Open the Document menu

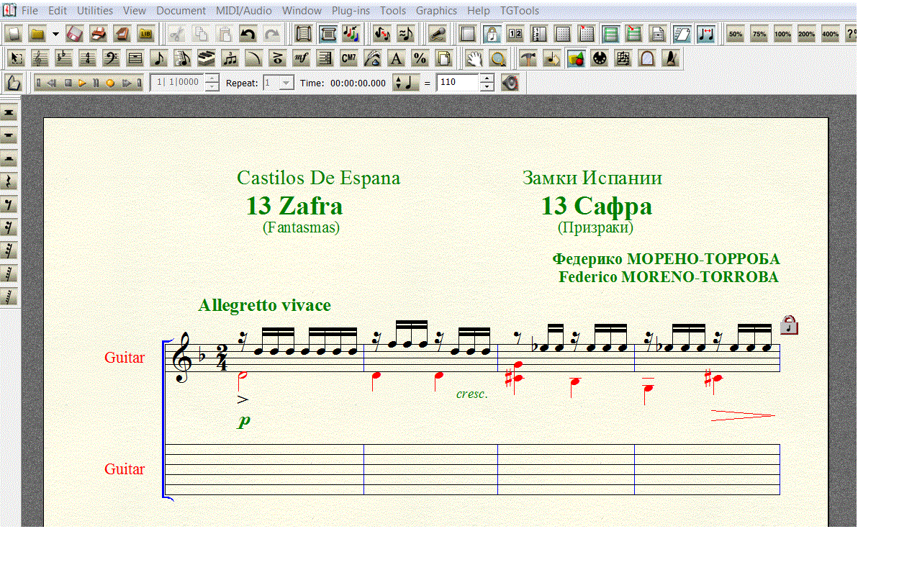181,11
